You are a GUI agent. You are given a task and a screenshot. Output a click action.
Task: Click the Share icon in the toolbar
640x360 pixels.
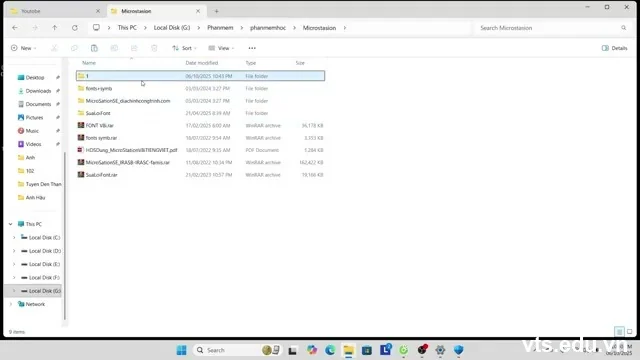click(134, 48)
